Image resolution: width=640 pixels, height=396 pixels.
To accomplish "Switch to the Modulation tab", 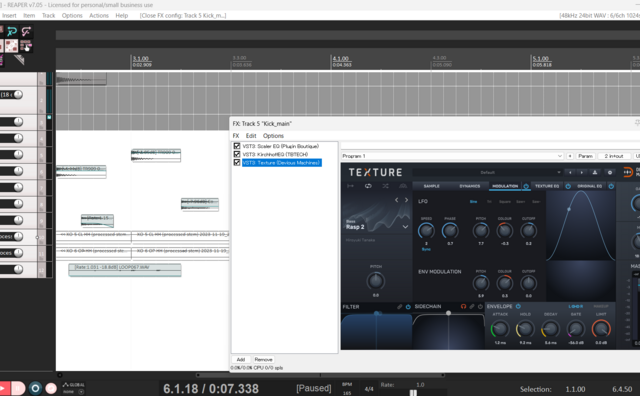I will (x=505, y=186).
